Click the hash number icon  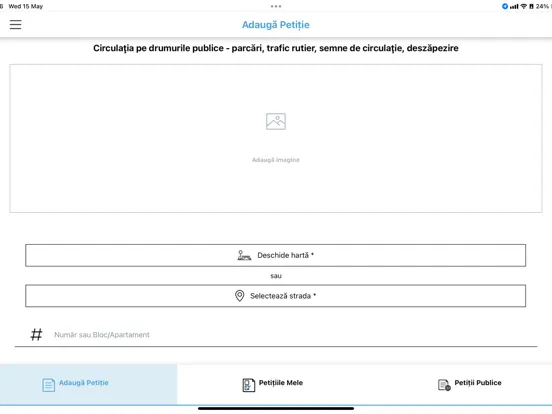tap(36, 334)
